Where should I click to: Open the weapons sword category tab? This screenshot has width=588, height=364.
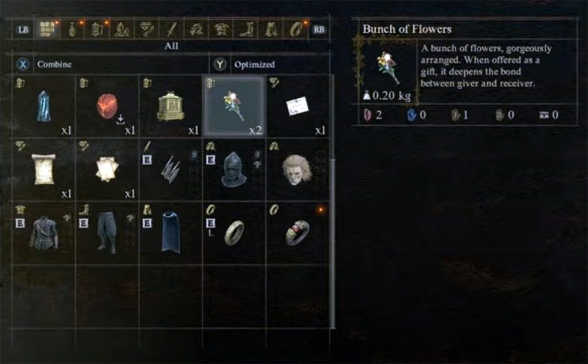171,29
